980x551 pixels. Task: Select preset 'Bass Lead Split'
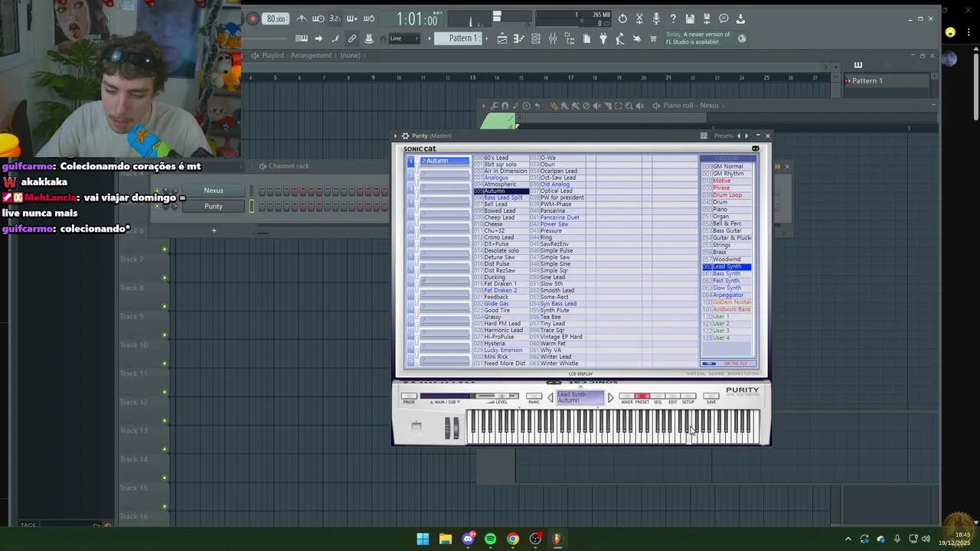[x=503, y=197]
